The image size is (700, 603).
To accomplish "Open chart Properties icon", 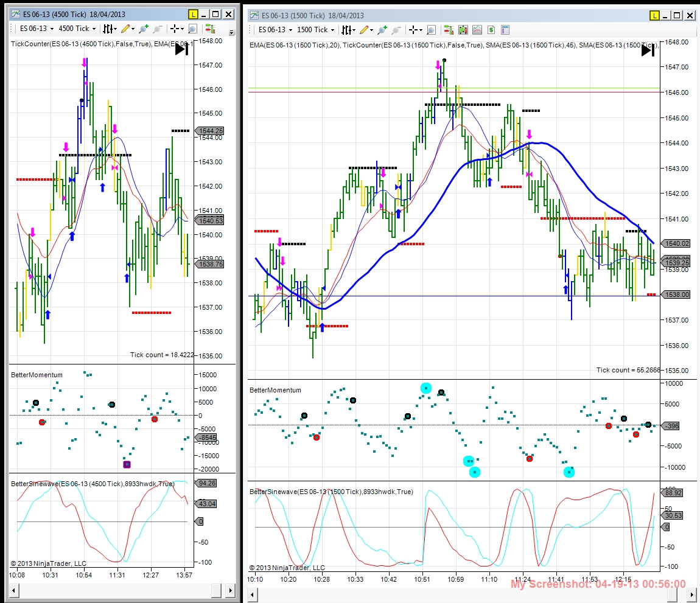I will [x=505, y=30].
